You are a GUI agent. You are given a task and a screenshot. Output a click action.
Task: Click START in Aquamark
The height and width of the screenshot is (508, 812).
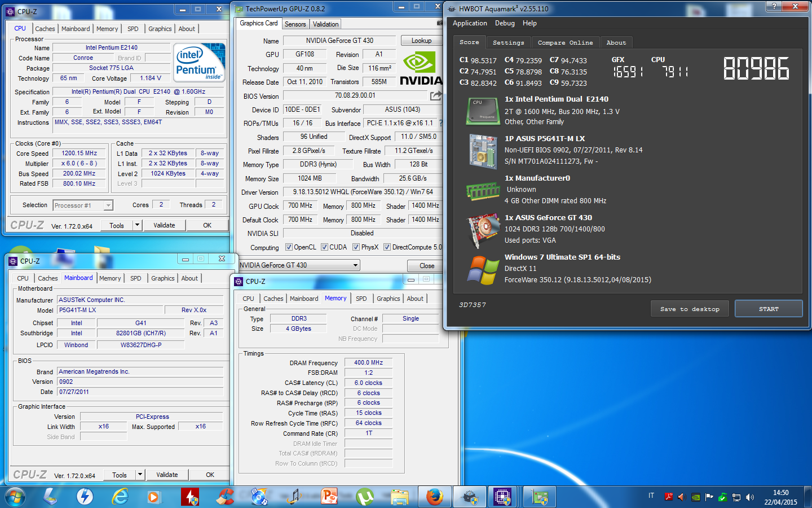pos(769,309)
